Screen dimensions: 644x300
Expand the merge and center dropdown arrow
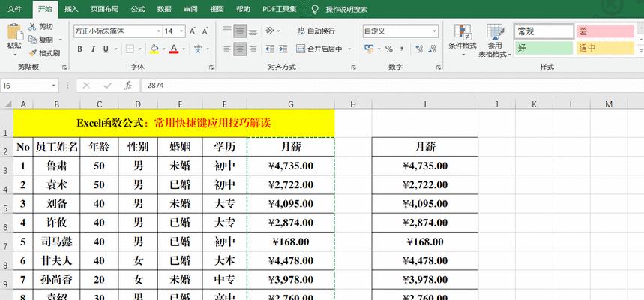pyautogui.click(x=349, y=49)
